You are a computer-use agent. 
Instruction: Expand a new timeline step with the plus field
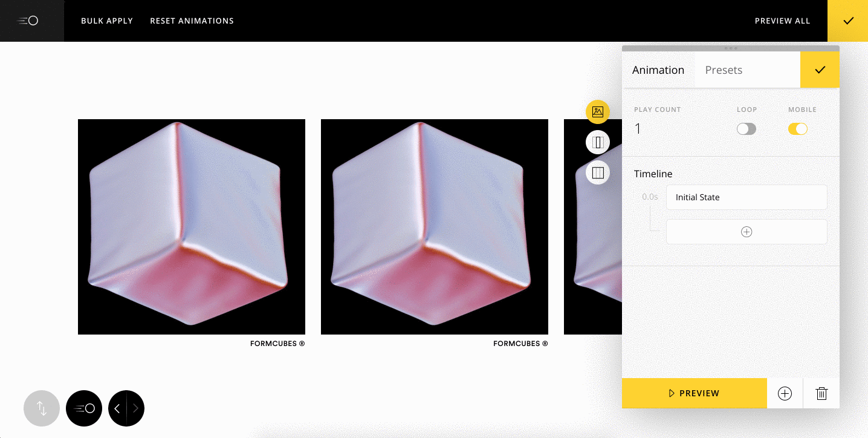[x=746, y=232]
